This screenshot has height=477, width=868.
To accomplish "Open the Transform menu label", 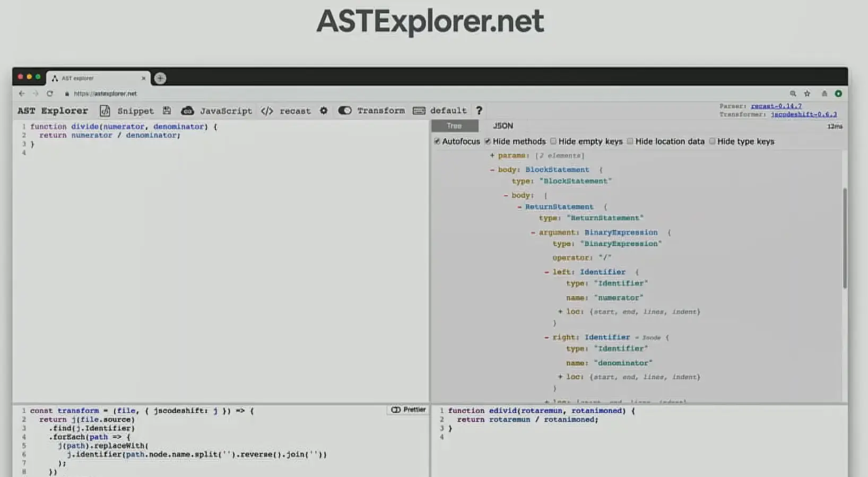I will (381, 110).
